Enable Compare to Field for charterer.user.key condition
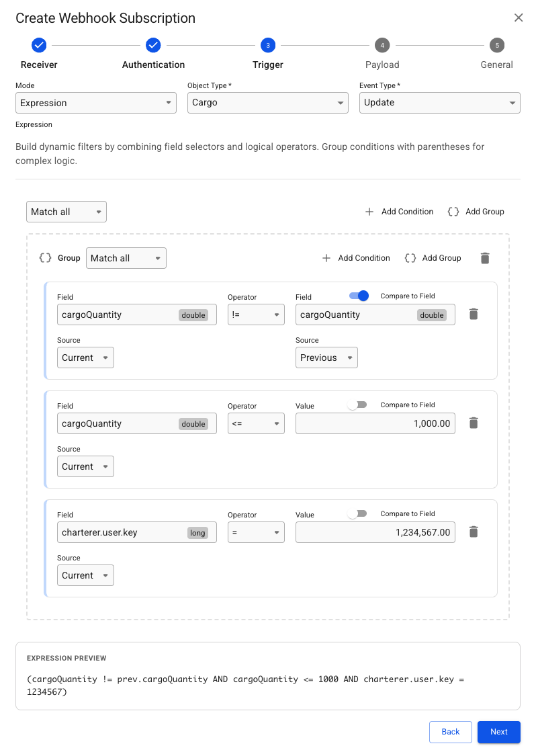 (x=357, y=513)
